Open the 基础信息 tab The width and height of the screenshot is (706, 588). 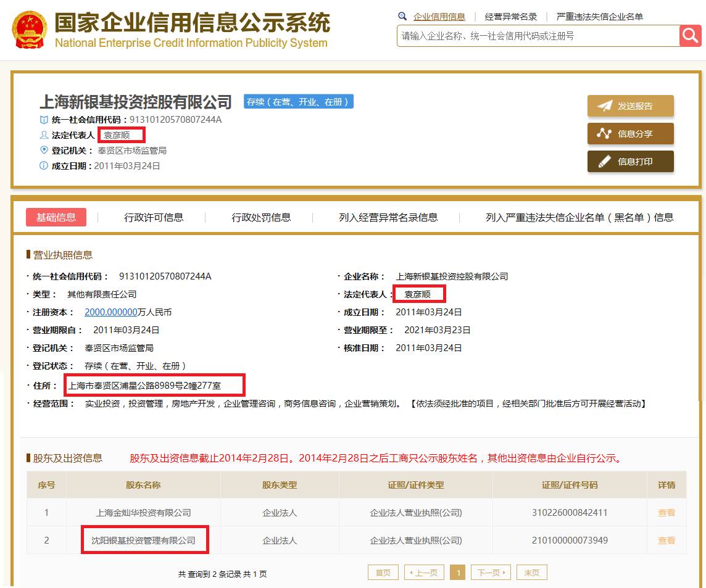click(x=56, y=217)
